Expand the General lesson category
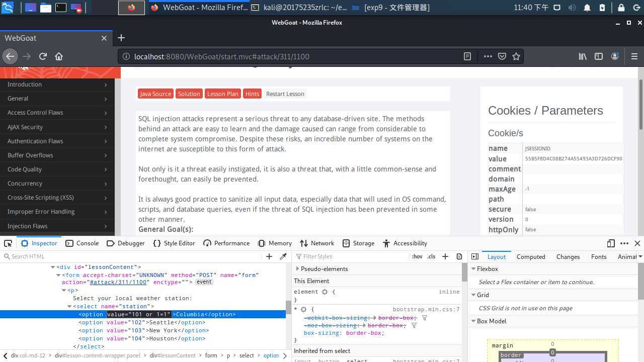This screenshot has width=644, height=362. (x=57, y=99)
